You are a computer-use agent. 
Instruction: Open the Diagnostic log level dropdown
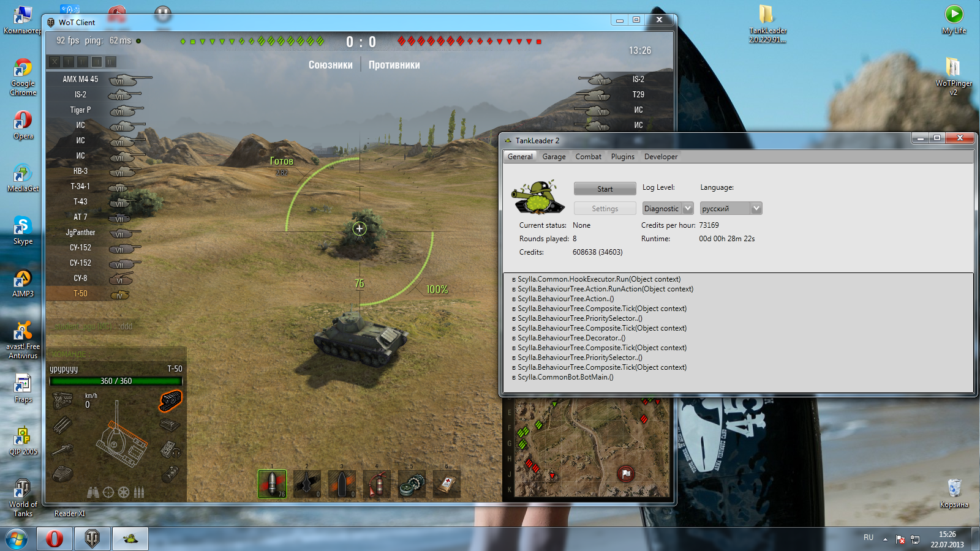pos(668,209)
